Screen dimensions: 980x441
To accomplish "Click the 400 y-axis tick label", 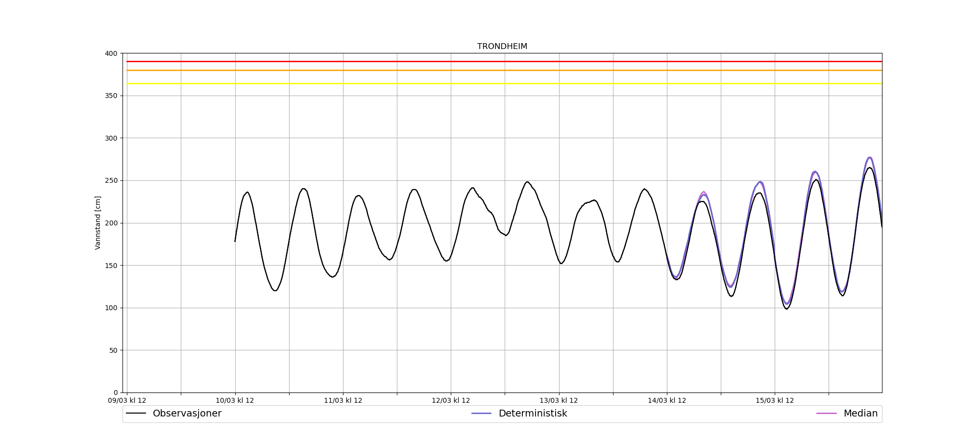I will [112, 53].
